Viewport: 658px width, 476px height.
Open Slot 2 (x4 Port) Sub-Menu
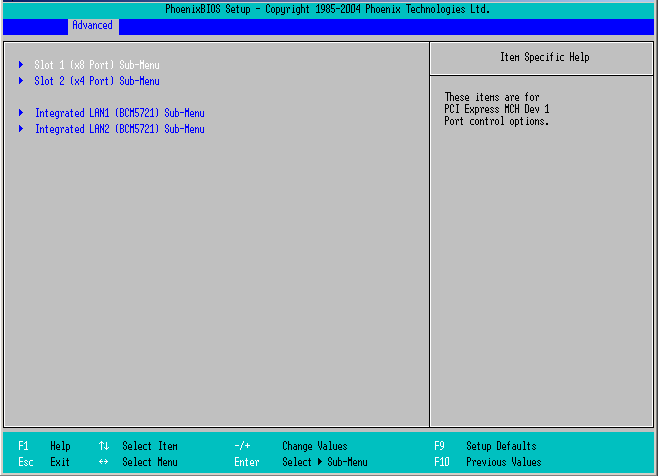point(97,81)
